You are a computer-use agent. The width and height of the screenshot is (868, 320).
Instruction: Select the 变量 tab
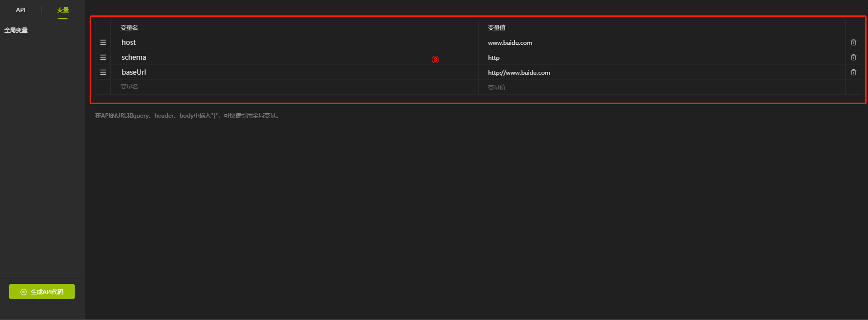pyautogui.click(x=63, y=10)
